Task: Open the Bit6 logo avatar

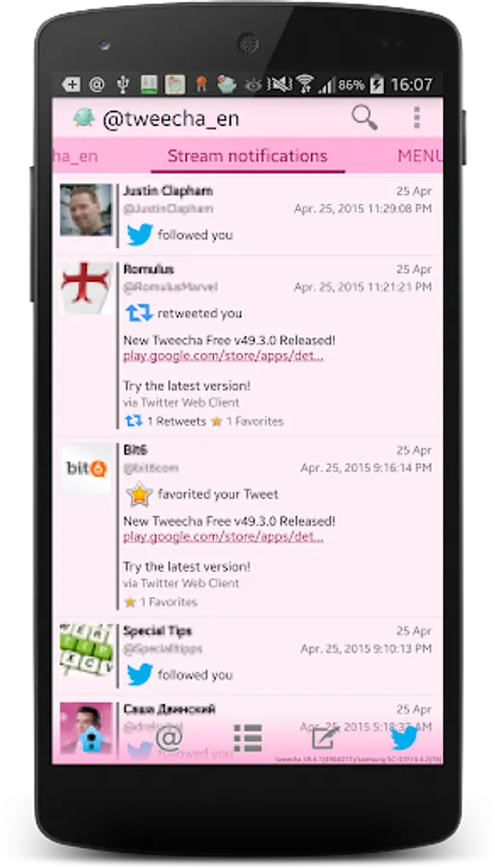Action: (x=86, y=469)
